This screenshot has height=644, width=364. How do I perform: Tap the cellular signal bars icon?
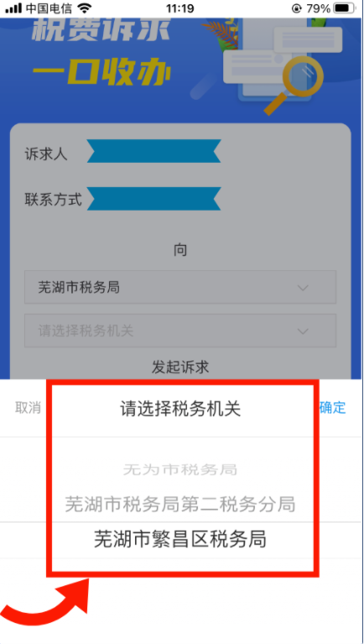coord(13,8)
